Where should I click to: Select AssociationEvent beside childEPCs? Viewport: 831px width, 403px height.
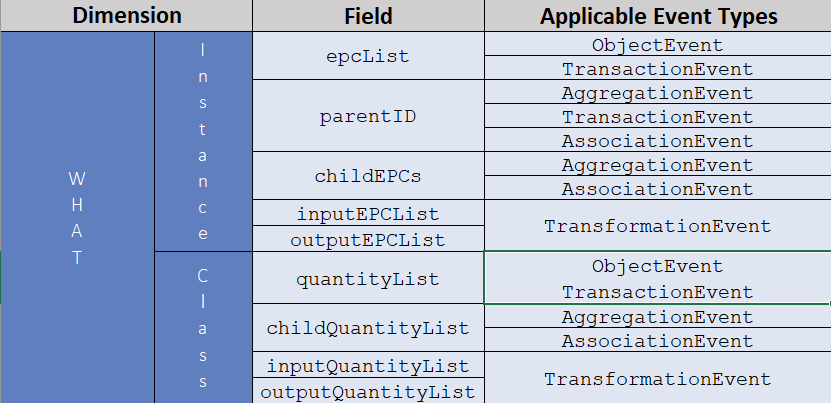[657, 189]
